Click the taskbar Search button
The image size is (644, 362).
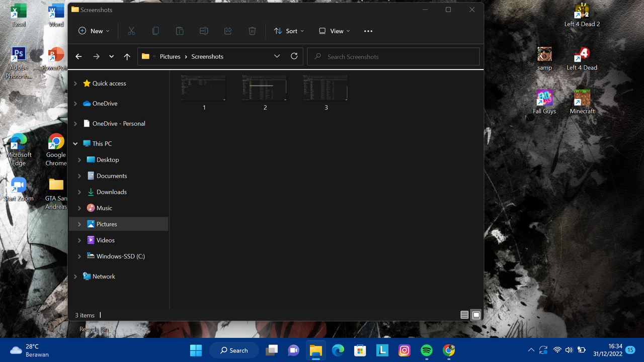pos(233,350)
